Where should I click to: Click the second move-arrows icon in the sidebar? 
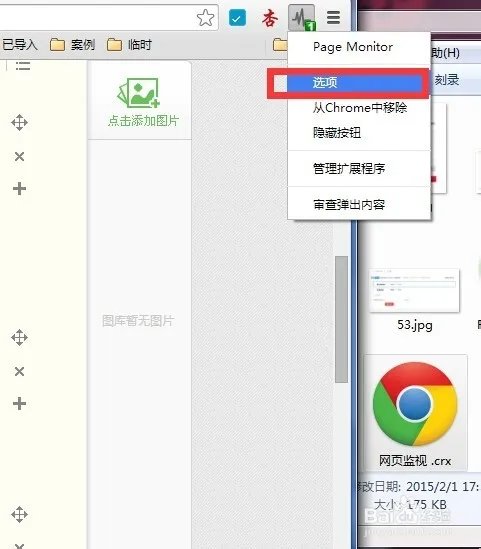19,338
